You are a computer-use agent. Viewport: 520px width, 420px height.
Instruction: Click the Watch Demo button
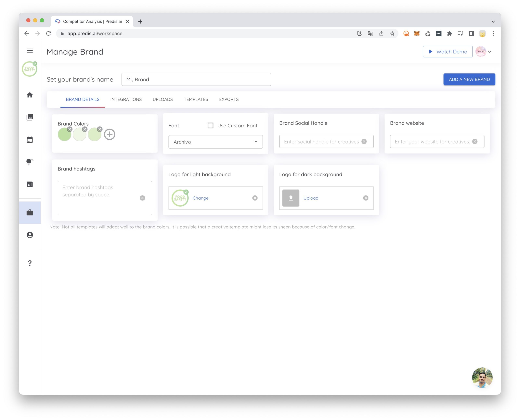(447, 52)
